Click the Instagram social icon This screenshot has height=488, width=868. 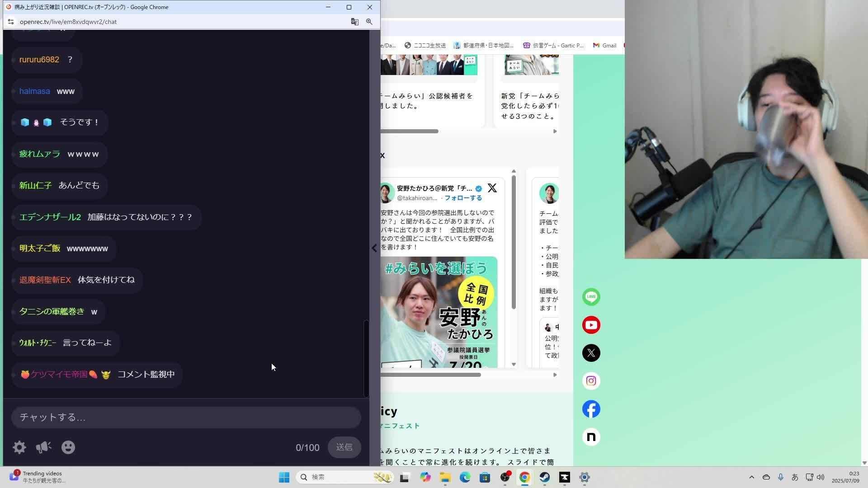click(591, 381)
